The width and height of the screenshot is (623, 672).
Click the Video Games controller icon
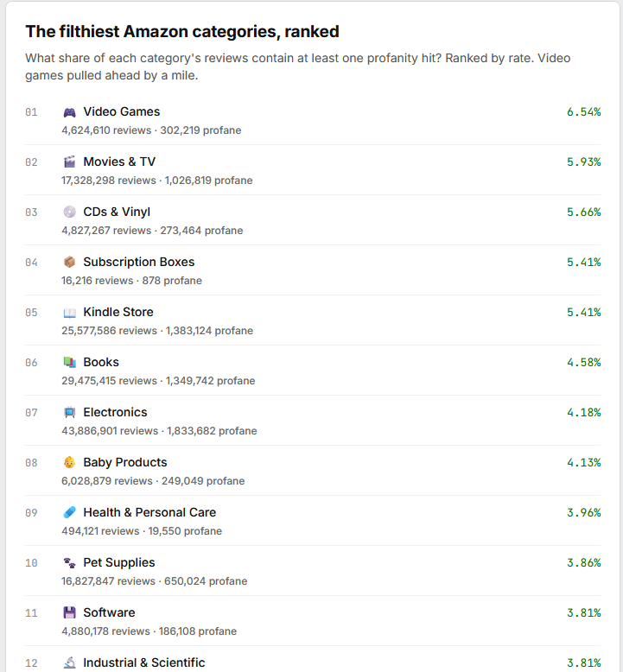[69, 112]
